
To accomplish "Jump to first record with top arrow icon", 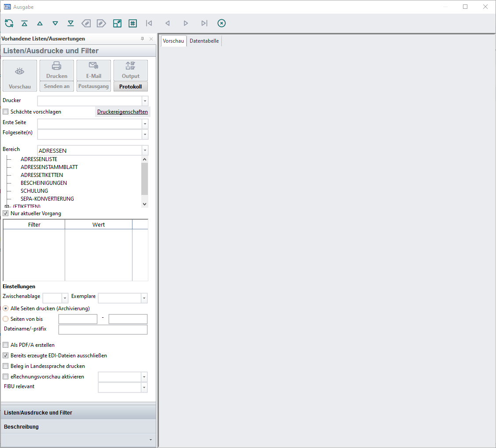I will [24, 23].
